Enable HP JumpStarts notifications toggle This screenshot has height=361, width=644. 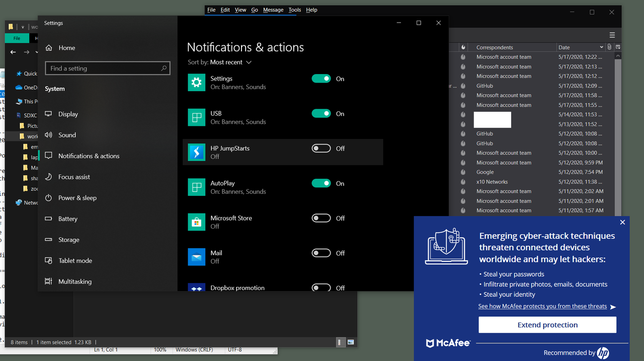(x=321, y=148)
